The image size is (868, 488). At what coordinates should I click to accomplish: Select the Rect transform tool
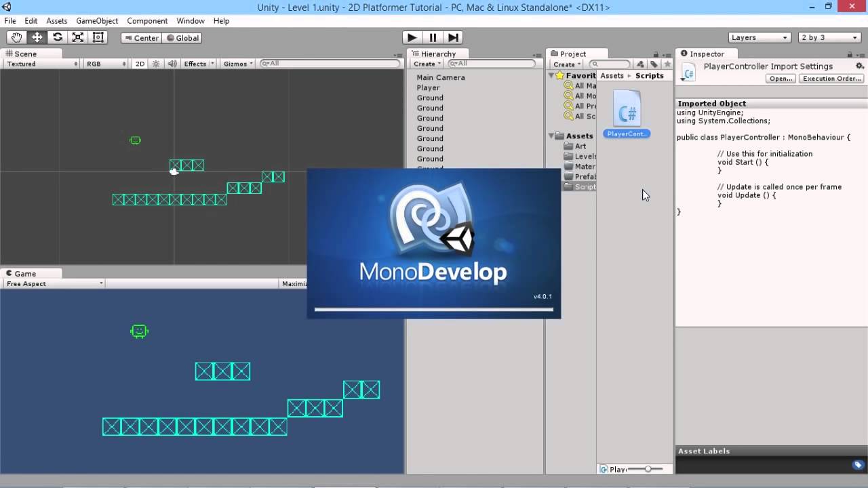point(98,38)
